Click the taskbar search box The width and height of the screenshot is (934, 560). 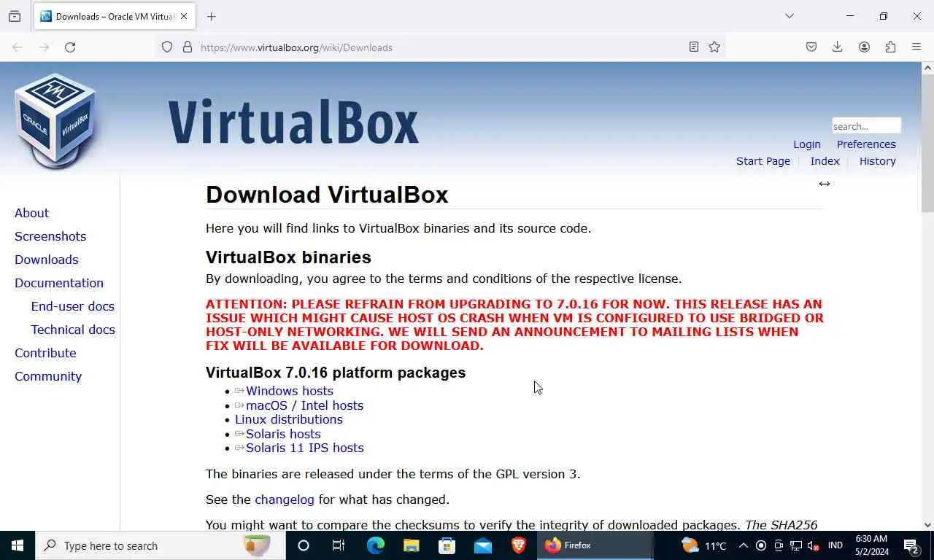161,545
